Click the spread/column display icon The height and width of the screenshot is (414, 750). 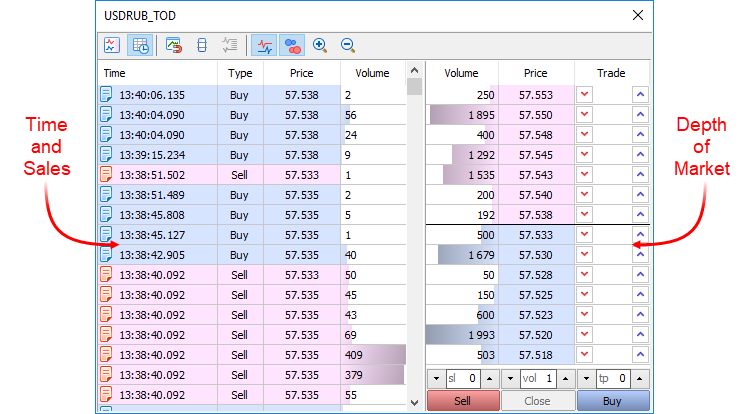pyautogui.click(x=202, y=45)
